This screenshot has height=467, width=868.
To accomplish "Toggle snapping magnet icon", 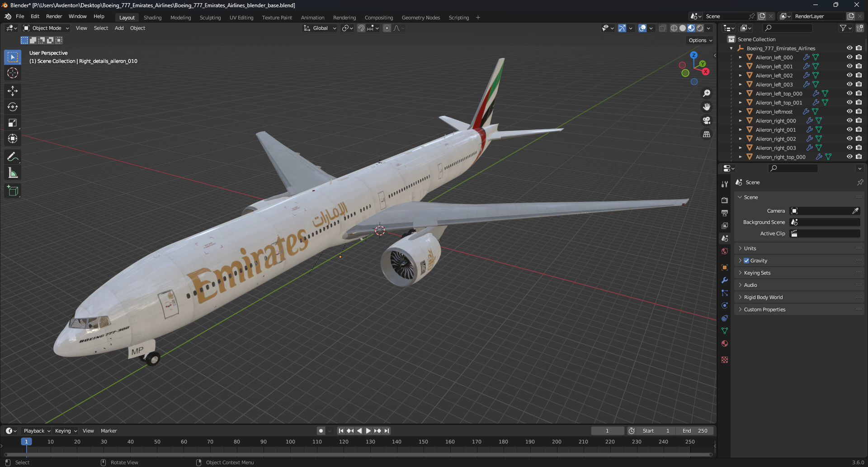I will pyautogui.click(x=361, y=28).
